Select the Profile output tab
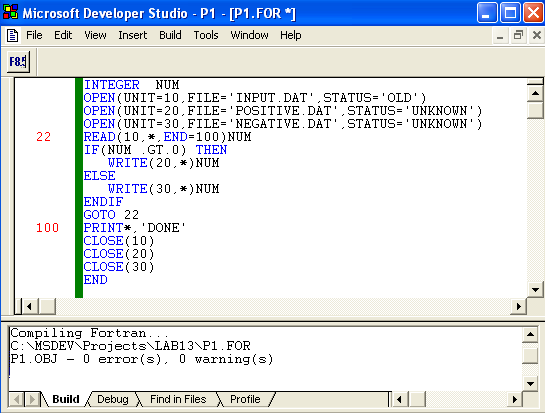 [245, 399]
